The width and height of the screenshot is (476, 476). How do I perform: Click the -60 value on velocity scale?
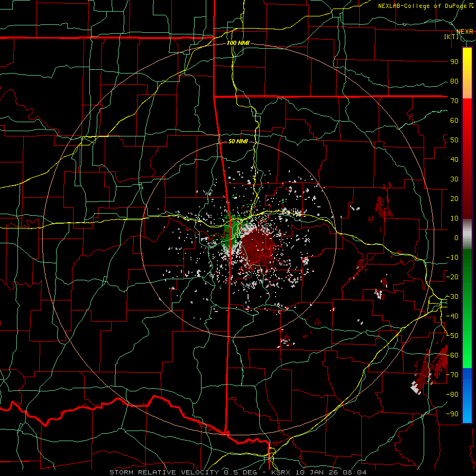452,355
